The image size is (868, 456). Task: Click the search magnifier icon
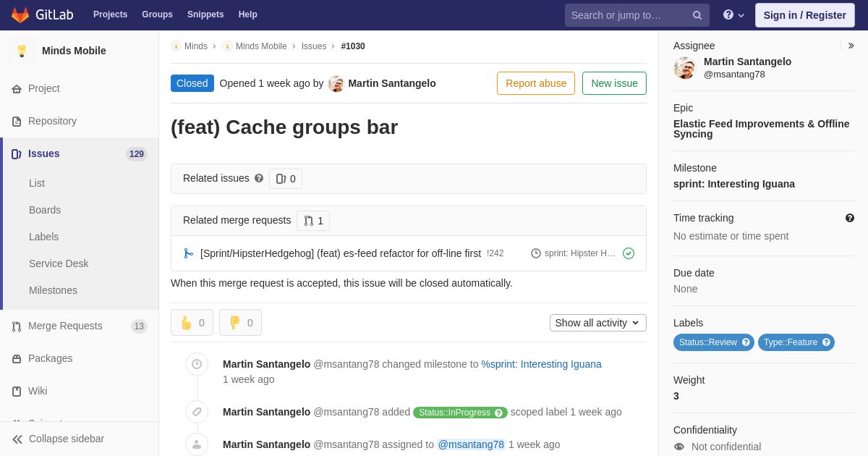[697, 15]
